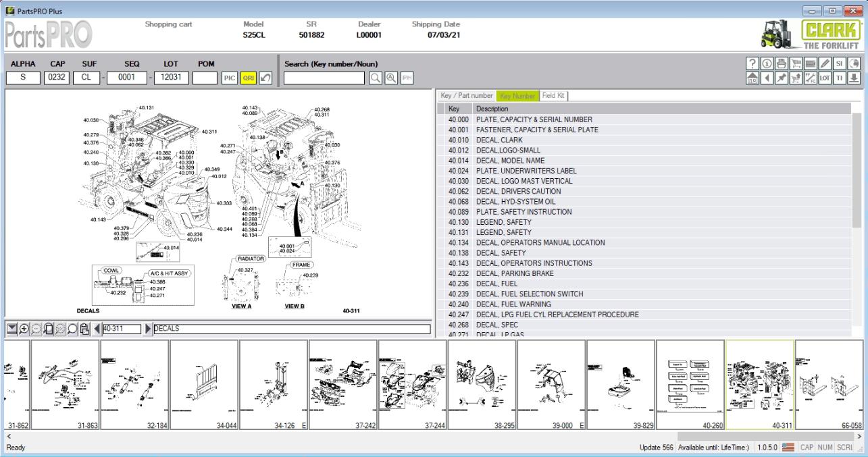Screen dimensions: 868x457
Task: Open the print function in the toolbar
Action: [x=782, y=65]
